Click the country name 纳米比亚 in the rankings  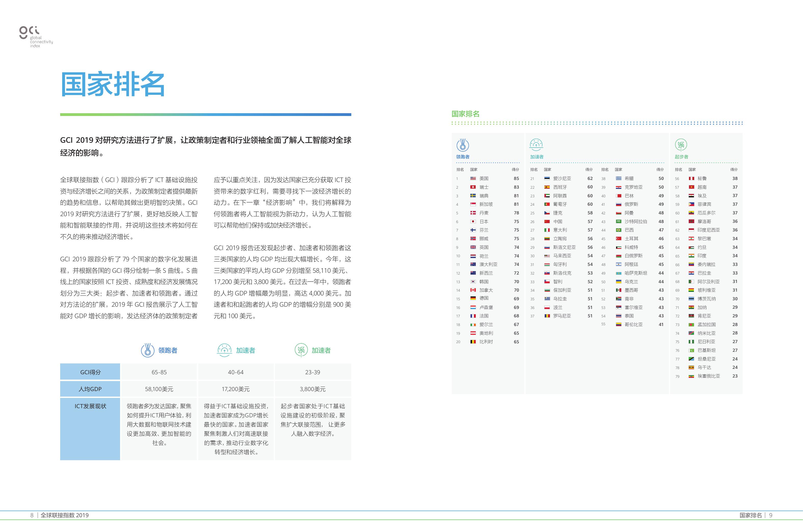click(x=707, y=333)
